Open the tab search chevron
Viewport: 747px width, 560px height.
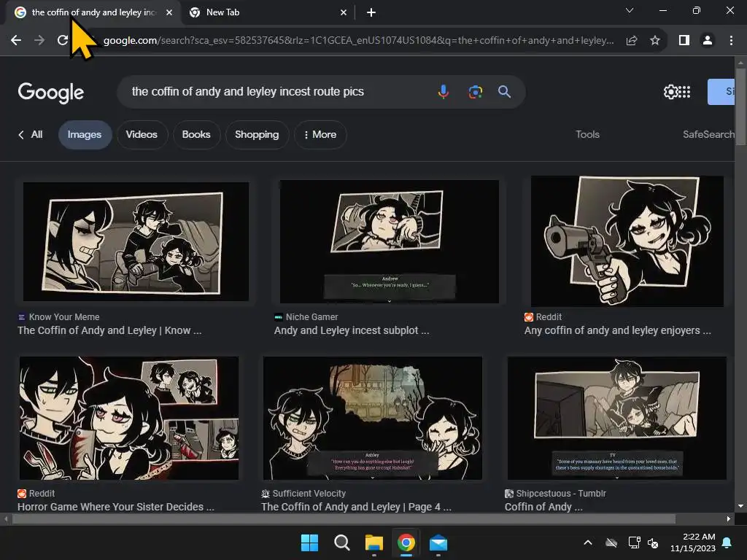coord(630,10)
